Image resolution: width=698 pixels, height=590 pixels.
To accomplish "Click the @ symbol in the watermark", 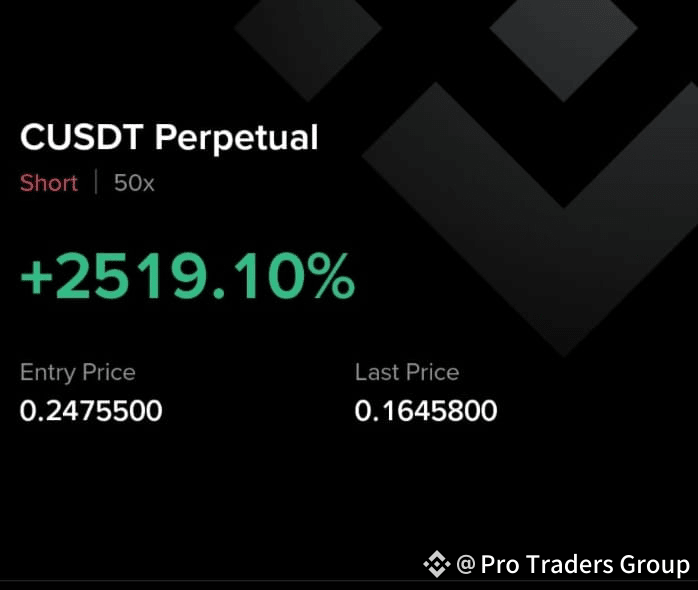I will click(466, 565).
